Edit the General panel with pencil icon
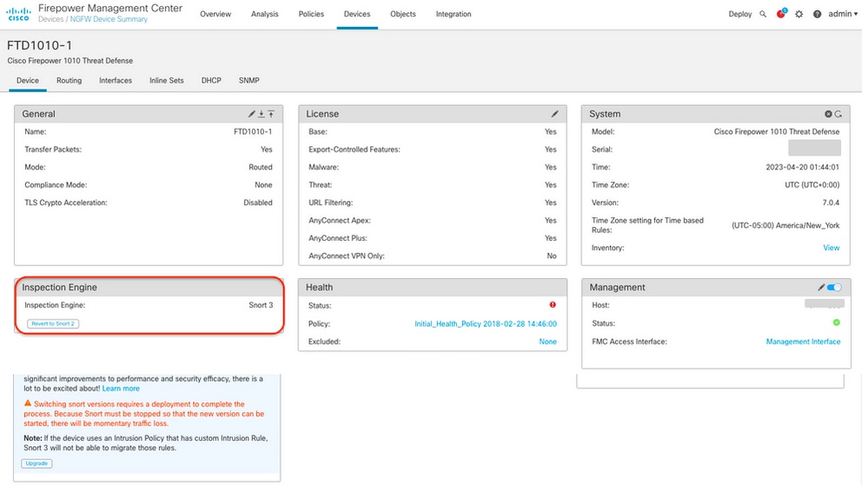The height and width of the screenshot is (499, 868). (252, 114)
